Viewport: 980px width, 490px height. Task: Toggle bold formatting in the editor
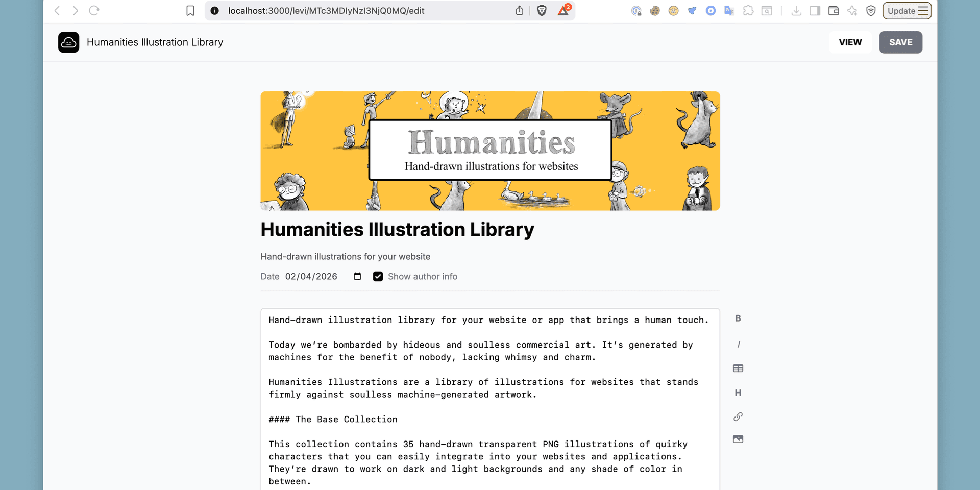[738, 318]
